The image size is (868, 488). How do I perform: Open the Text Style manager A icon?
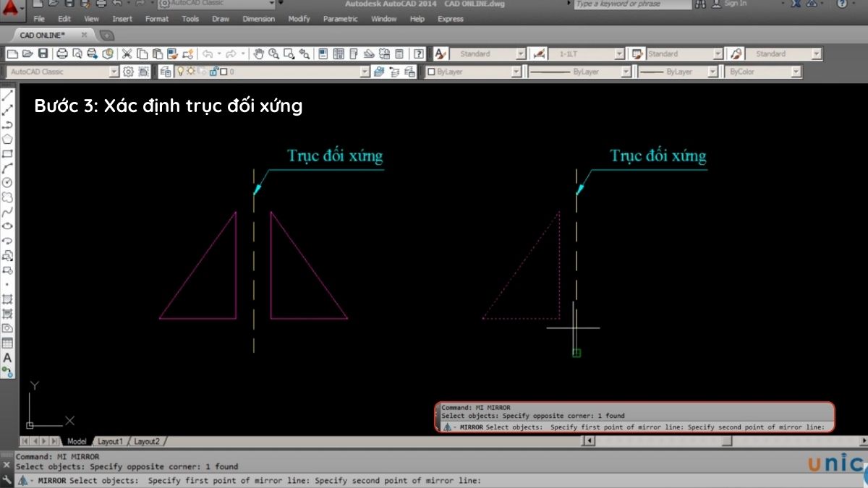point(441,53)
